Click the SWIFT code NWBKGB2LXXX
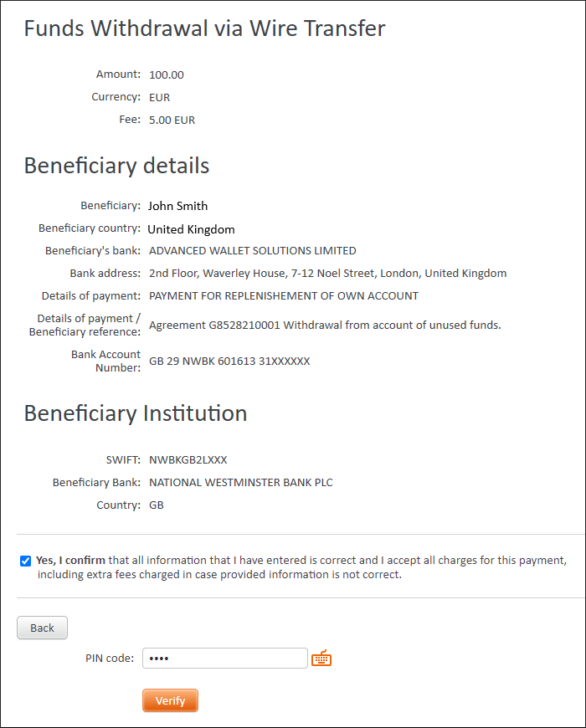This screenshot has width=586, height=728. (x=188, y=460)
